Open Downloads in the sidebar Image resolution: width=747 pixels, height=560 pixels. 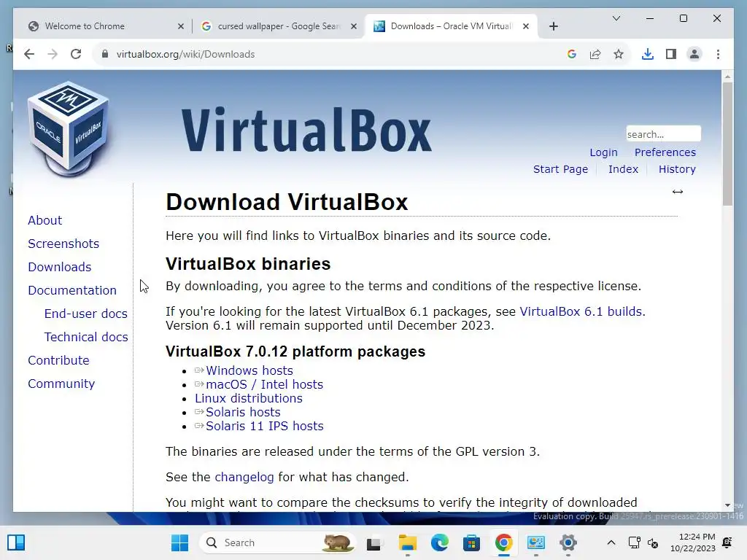coord(60,267)
